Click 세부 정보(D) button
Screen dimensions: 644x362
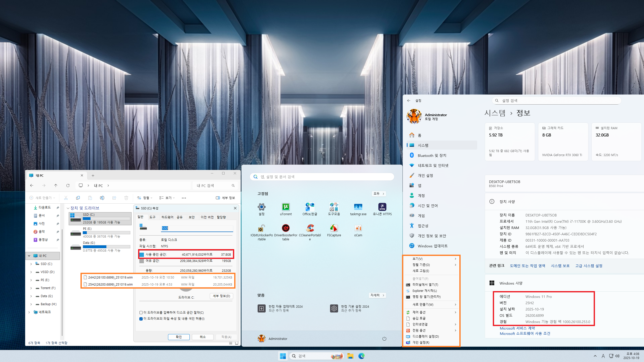pyautogui.click(x=221, y=296)
